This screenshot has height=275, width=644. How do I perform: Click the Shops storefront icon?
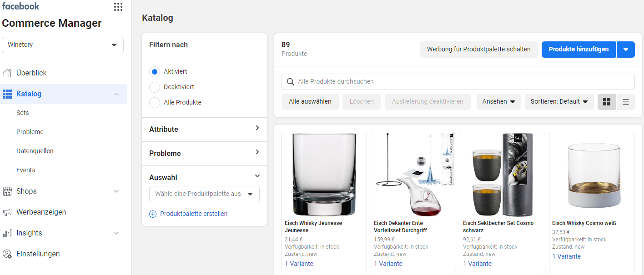pyautogui.click(x=7, y=191)
